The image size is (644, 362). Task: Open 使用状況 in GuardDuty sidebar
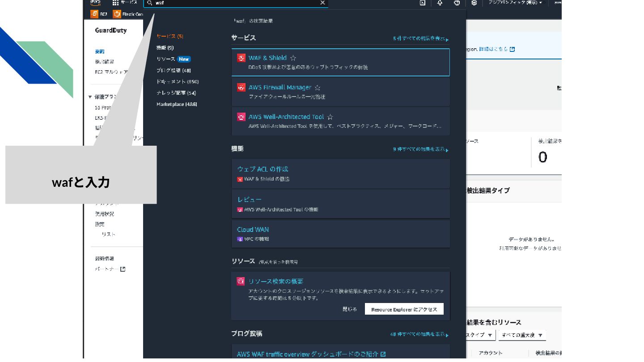pyautogui.click(x=104, y=214)
